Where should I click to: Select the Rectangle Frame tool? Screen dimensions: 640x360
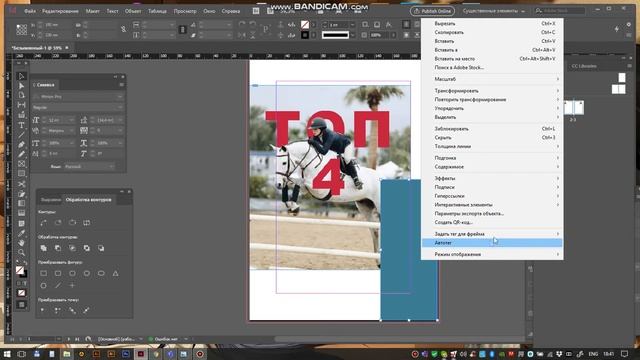[21, 164]
